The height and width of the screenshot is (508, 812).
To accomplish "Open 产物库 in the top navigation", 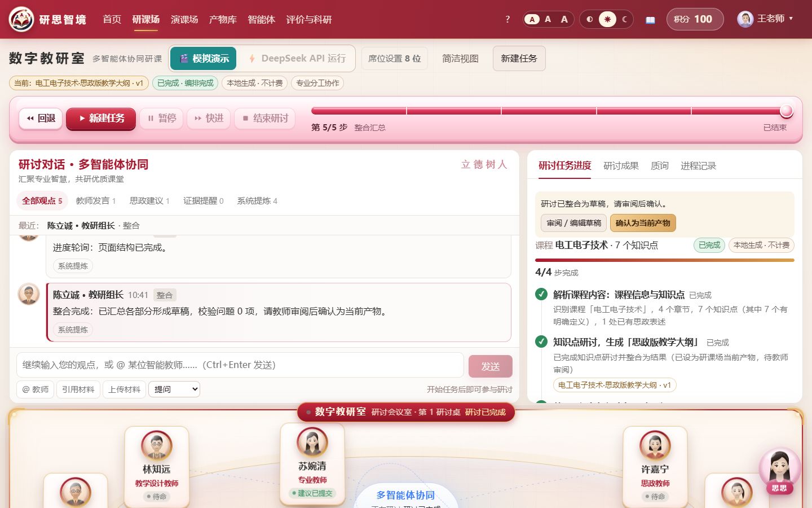I will point(223,20).
